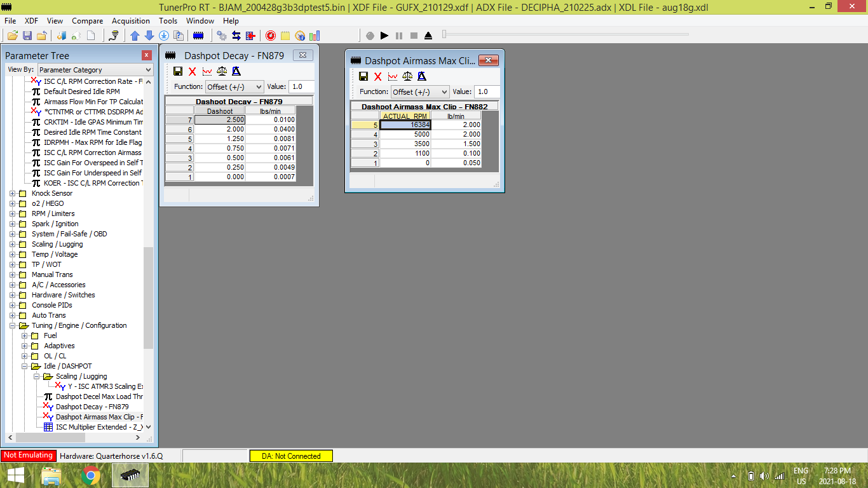
Task: Open the File menu
Action: click(x=10, y=21)
